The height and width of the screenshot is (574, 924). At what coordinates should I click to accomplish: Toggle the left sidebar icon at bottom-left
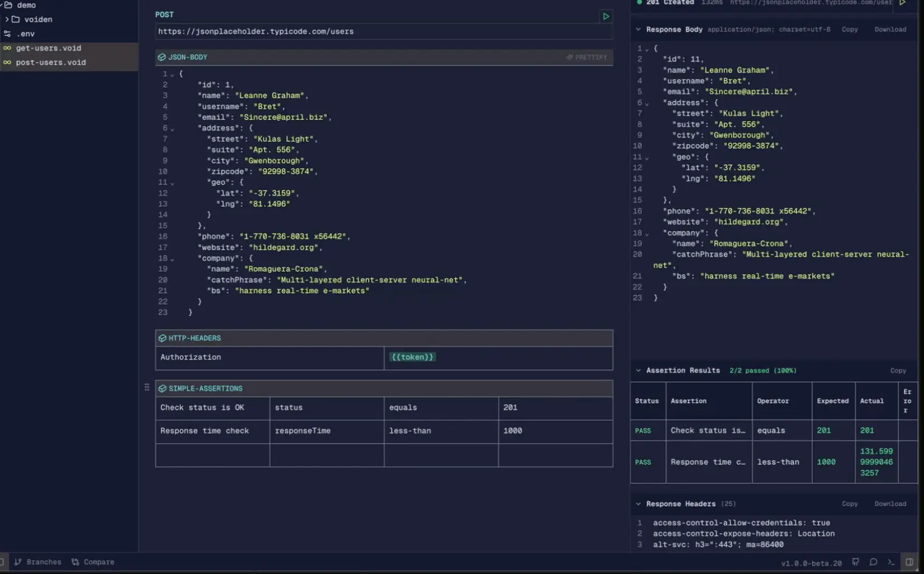click(2, 562)
